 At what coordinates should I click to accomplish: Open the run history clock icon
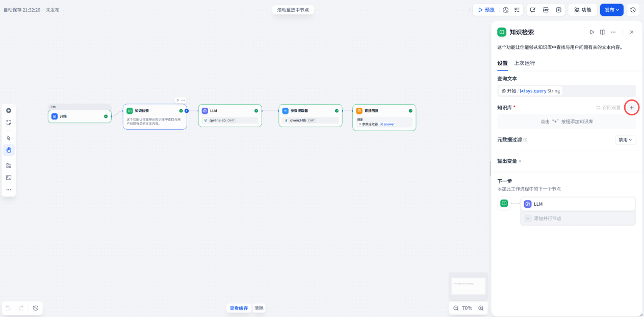click(506, 10)
